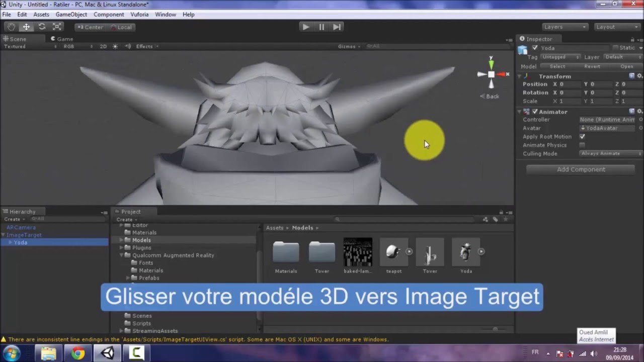Click Model Select button
The height and width of the screenshot is (362, 644).
(x=557, y=66)
